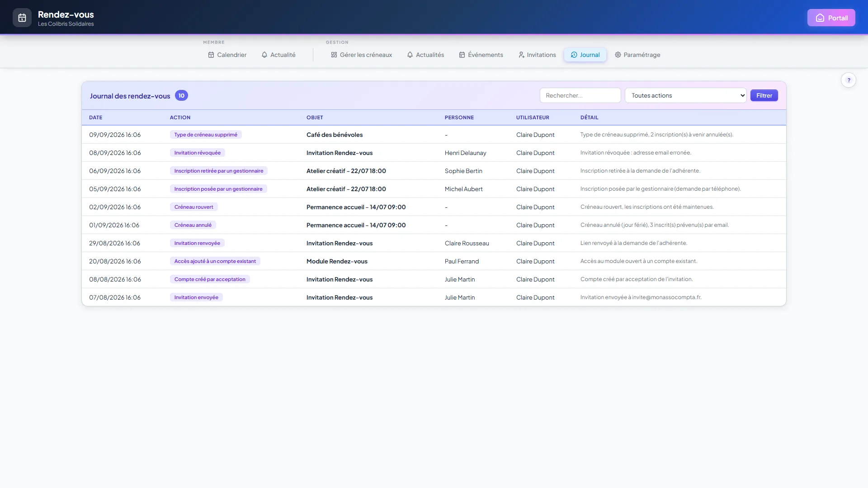Click the Rendez-vous calendar logo icon
Image resolution: width=868 pixels, height=488 pixels.
pos(22,18)
